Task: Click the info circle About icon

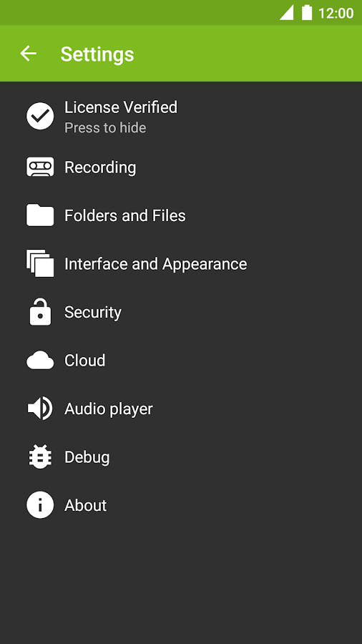Action: pos(40,504)
